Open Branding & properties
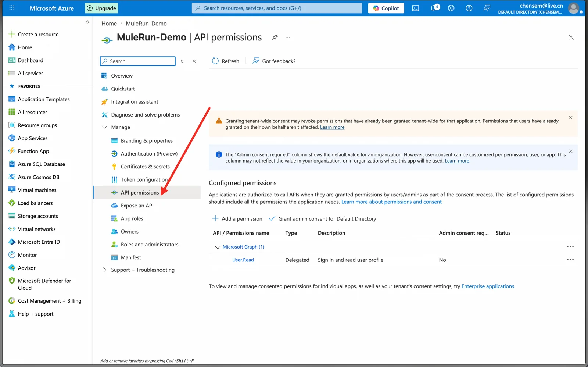 (142, 140)
